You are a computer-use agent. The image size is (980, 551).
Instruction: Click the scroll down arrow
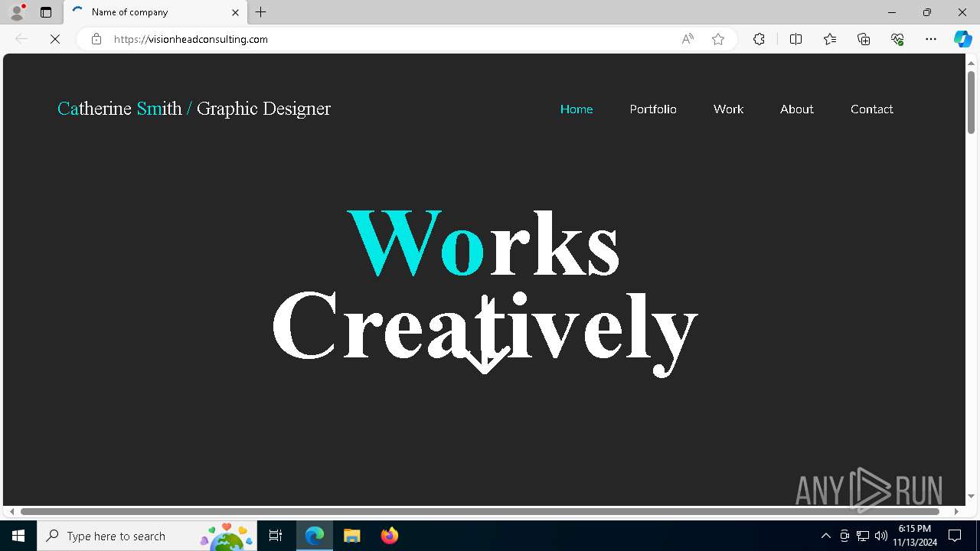tap(971, 497)
